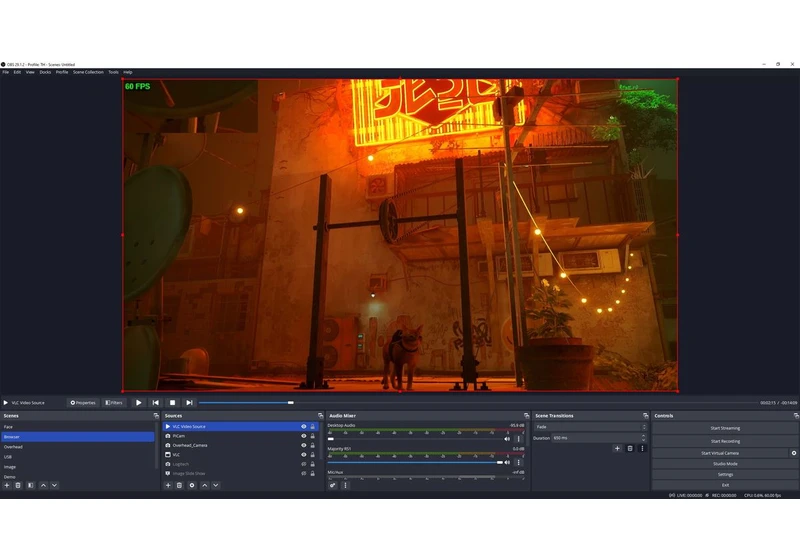Image resolution: width=800 pixels, height=560 pixels.
Task: Adjust Desktop Audio volume slider
Action: click(x=415, y=439)
